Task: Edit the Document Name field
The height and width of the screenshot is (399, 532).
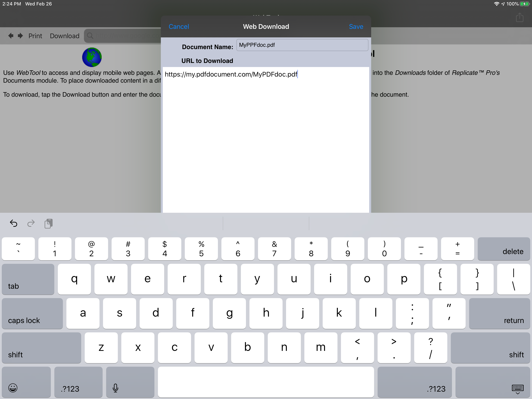Action: click(302, 45)
